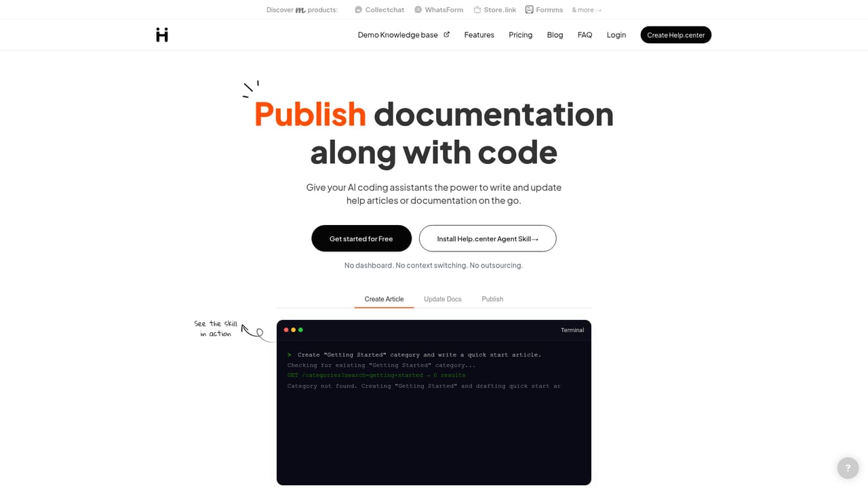The image size is (868, 488).
Task: Open the Collectchat product link
Action: pyautogui.click(x=379, y=9)
